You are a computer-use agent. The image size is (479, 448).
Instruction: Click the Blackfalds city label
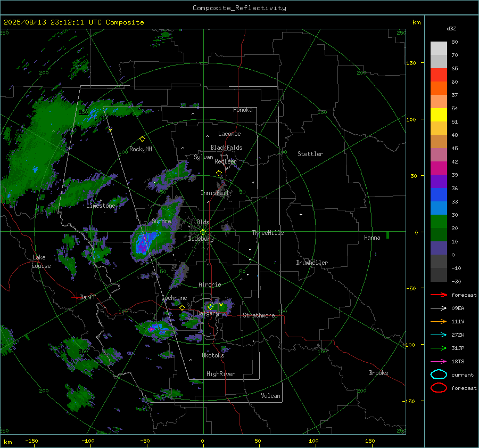pos(226,148)
